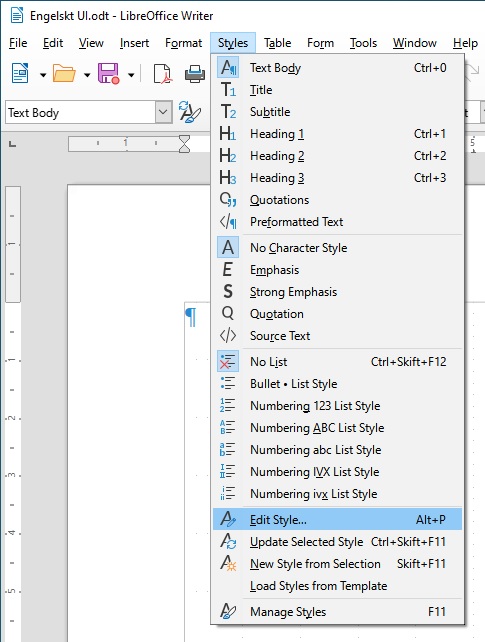Click the Text Body icon in Styles menu

click(228, 68)
